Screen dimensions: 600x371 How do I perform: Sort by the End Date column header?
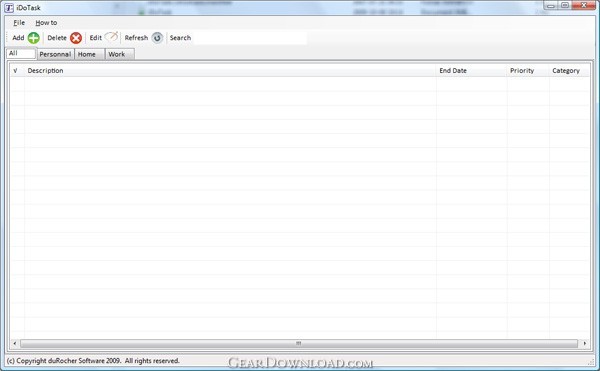pos(471,71)
